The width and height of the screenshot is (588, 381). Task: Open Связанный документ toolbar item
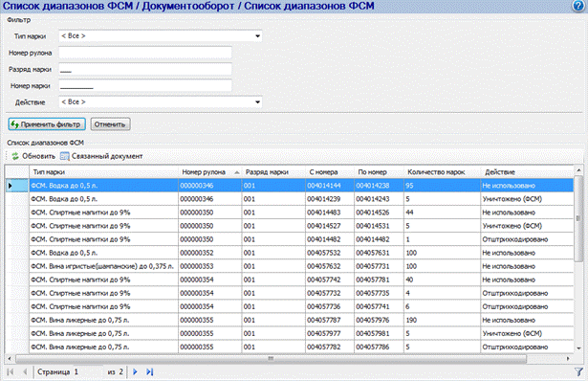(x=102, y=156)
